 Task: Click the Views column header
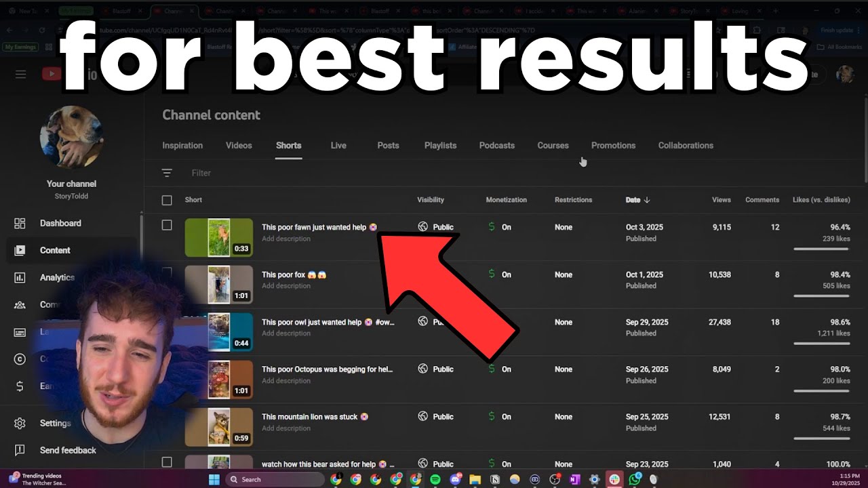[x=722, y=200]
